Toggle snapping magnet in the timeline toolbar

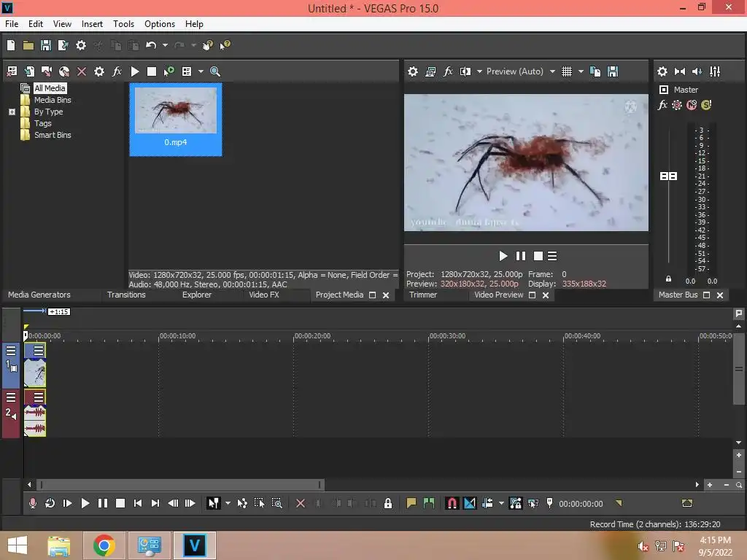[x=452, y=503]
